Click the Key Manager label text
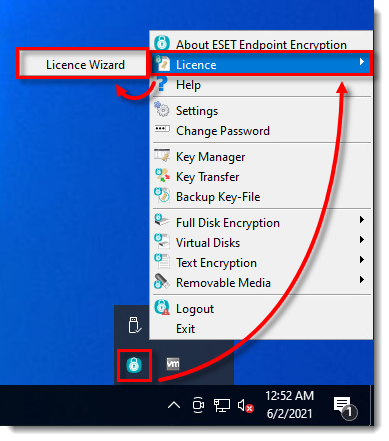The width and height of the screenshot is (389, 441). click(x=210, y=157)
